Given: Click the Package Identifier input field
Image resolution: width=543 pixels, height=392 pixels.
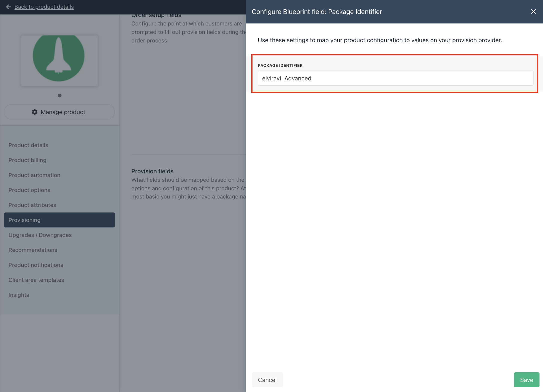Looking at the screenshot, I should pyautogui.click(x=395, y=78).
